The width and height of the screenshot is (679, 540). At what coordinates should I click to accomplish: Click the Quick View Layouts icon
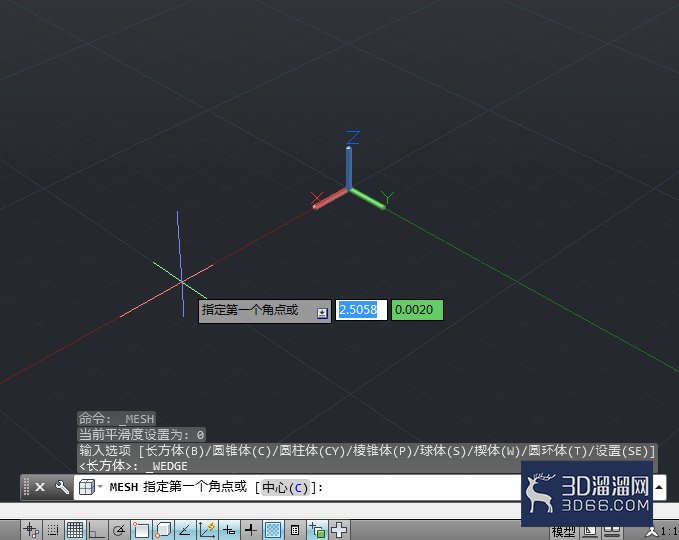[x=589, y=532]
